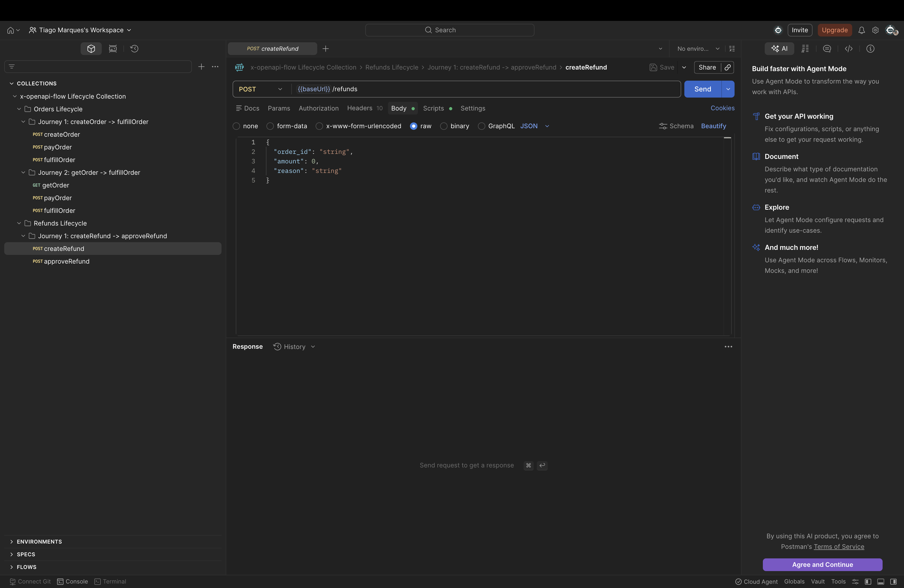Screen dimensions: 904x588
Task: Open the changelog list icon next to AI
Action: coord(805,49)
